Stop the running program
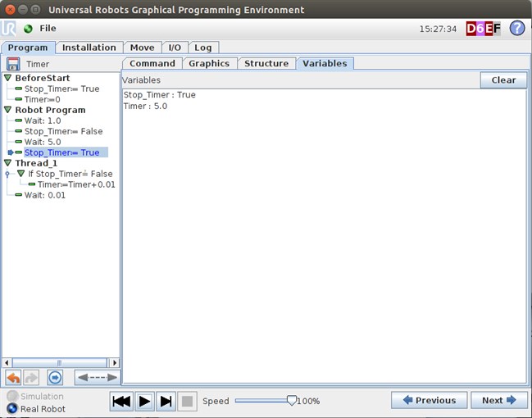Screen dimensions: 532x418 [x=187, y=401]
